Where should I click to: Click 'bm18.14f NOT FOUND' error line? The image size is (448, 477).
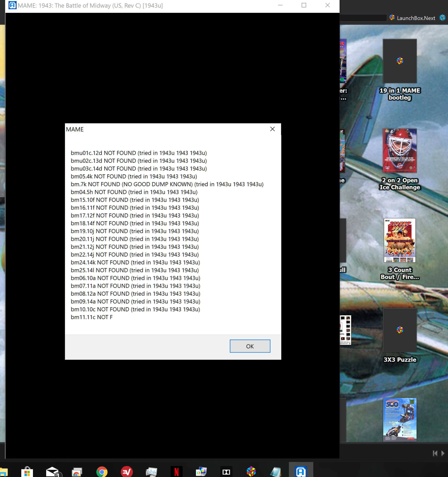pyautogui.click(x=135, y=223)
